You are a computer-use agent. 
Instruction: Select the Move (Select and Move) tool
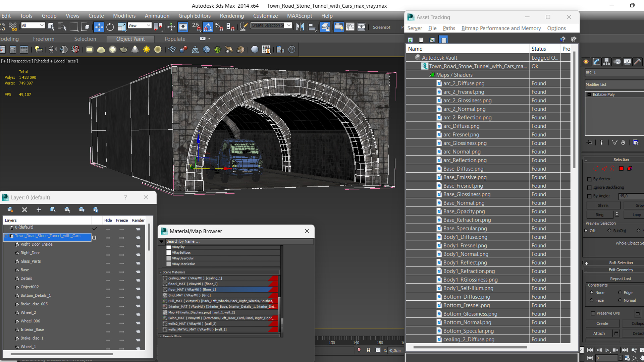[99, 27]
